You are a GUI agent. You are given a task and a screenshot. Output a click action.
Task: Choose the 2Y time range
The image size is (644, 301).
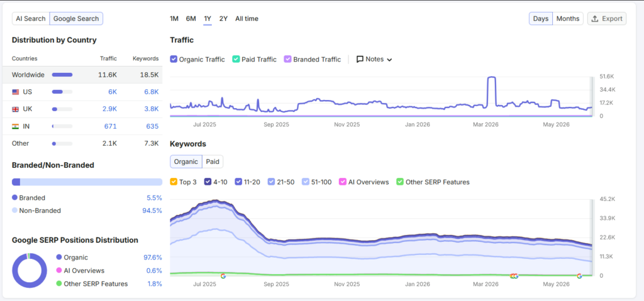click(x=223, y=18)
